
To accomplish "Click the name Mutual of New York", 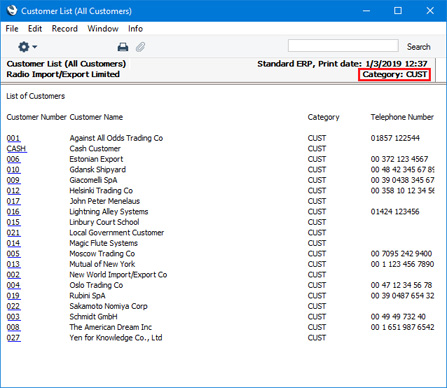I will coord(102,264).
